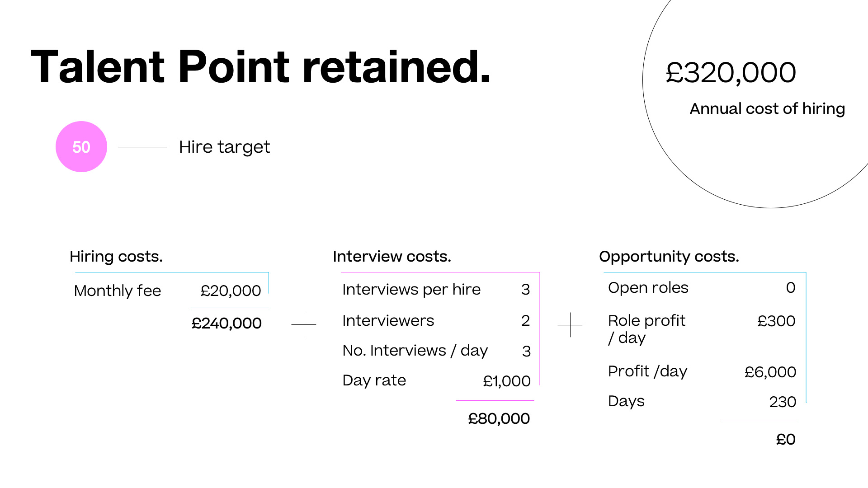This screenshot has width=868, height=488.
Task: Click the pink circle showing 50
Action: [81, 147]
